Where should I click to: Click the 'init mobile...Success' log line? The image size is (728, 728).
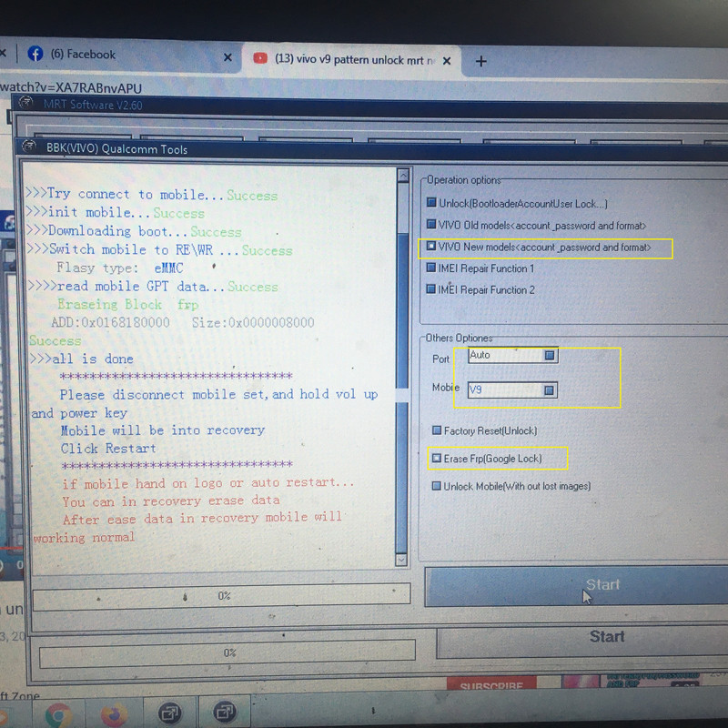(x=116, y=213)
